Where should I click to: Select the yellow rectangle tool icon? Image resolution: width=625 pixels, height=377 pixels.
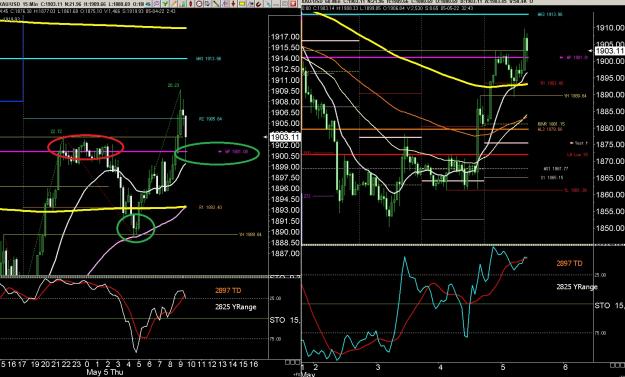242,4
